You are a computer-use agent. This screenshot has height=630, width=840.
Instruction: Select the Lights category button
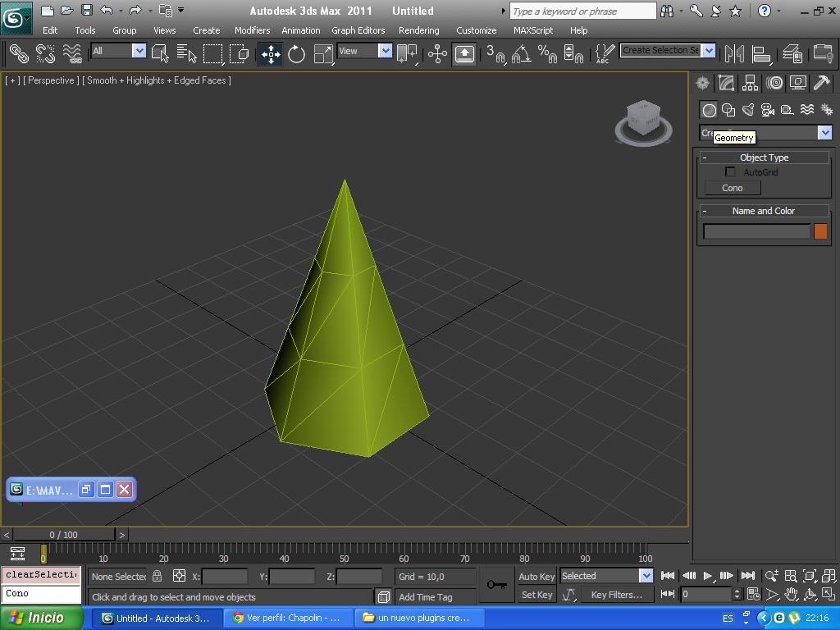748,111
